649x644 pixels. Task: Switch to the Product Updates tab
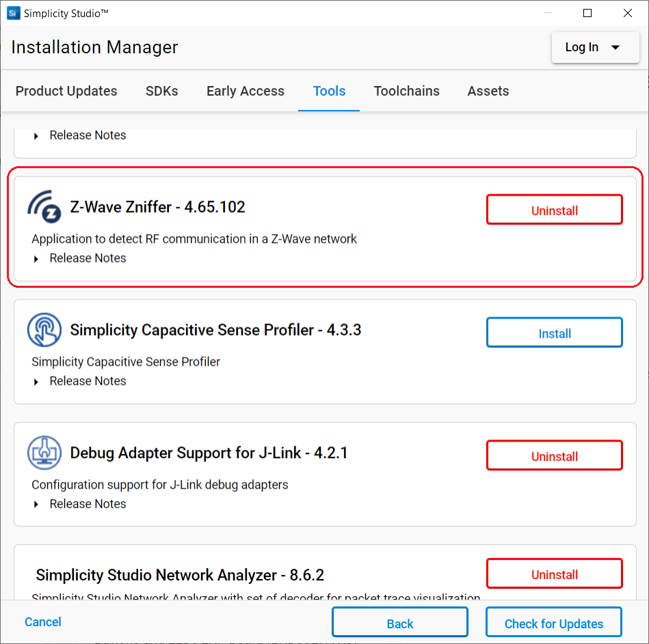(x=66, y=90)
